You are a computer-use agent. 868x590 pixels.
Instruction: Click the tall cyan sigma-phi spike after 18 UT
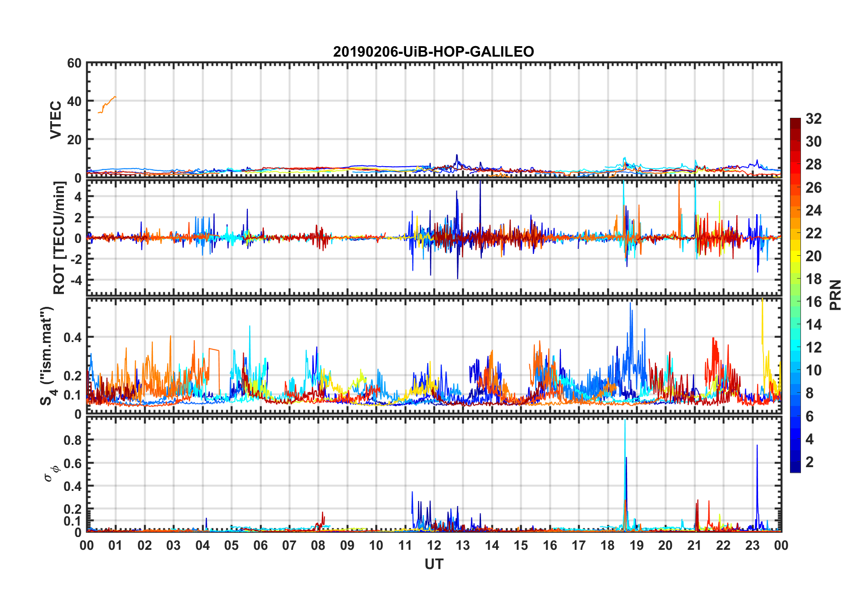click(x=624, y=475)
